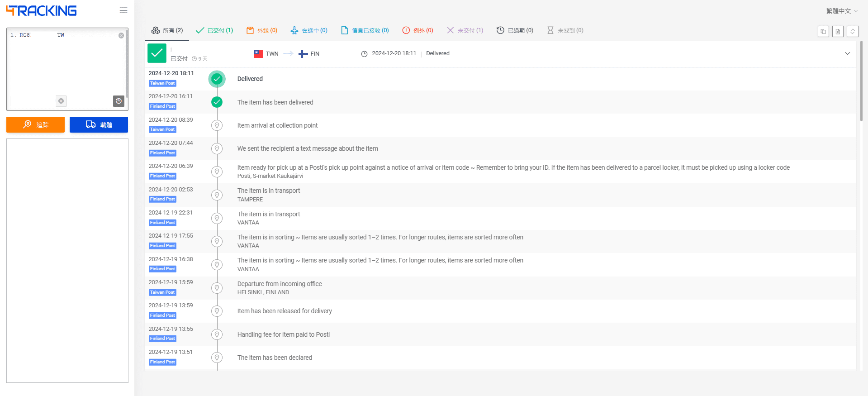Select the 例外 (0) exceptions tab
868x396 pixels.
[418, 30]
